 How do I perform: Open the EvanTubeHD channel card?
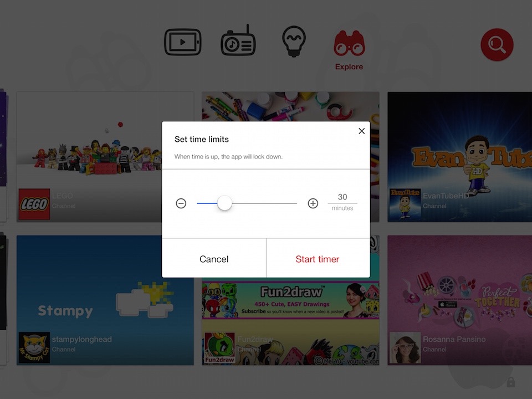(460, 157)
